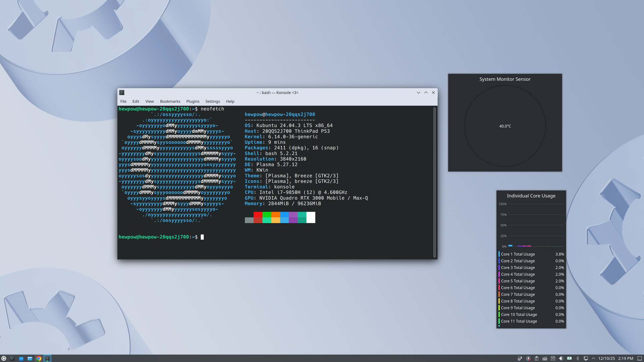Click the Peek at Desktop button

pyautogui.click(x=640, y=358)
